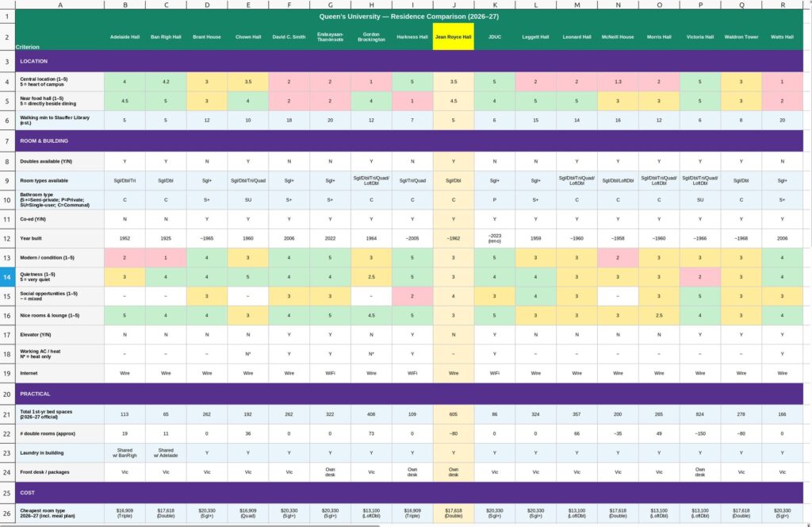This screenshot has height=527, width=812.
Task: Click the select-all corner box of the sheet
Action: tap(7, 5)
